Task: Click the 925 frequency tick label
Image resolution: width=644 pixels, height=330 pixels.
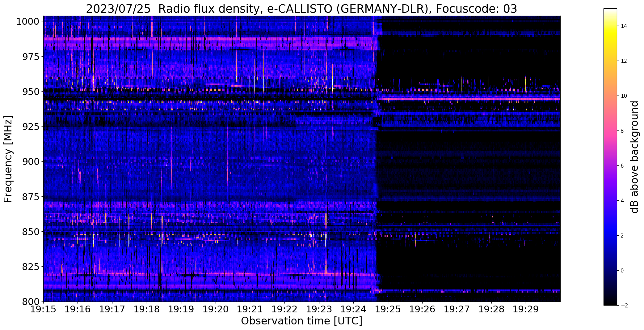Action: [31, 126]
